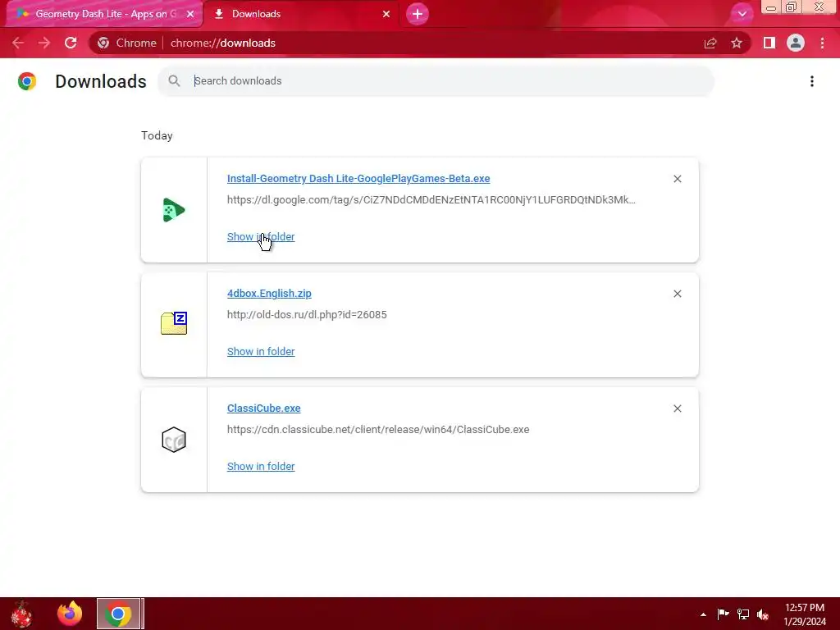The image size is (840, 630).
Task: Click the cdn.classicube.net URL text
Action: pos(378,430)
